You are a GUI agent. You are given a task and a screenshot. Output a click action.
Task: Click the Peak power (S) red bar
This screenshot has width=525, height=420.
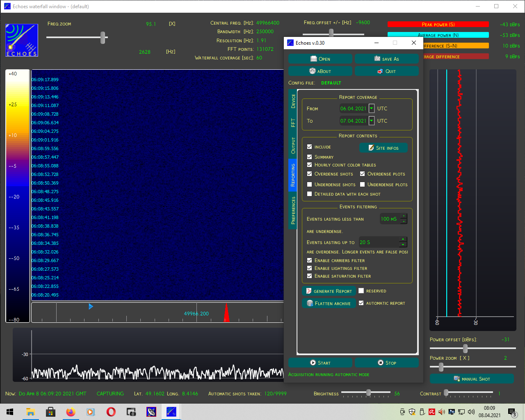click(x=438, y=24)
